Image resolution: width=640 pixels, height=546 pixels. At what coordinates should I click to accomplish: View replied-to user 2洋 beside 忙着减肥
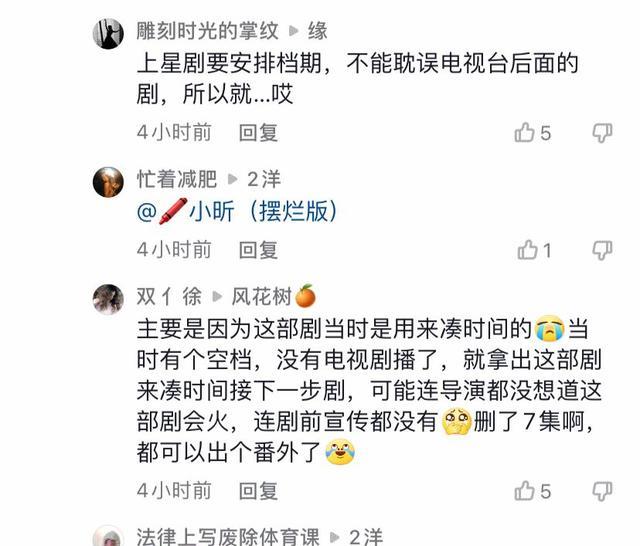[x=264, y=179]
